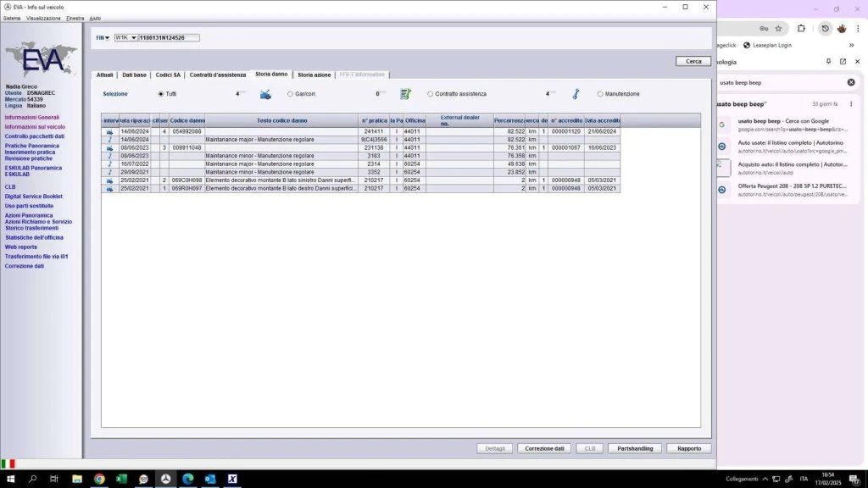Image resolution: width=868 pixels, height=488 pixels.
Task: Expand the W1K prefix combo box
Action: tap(133, 37)
